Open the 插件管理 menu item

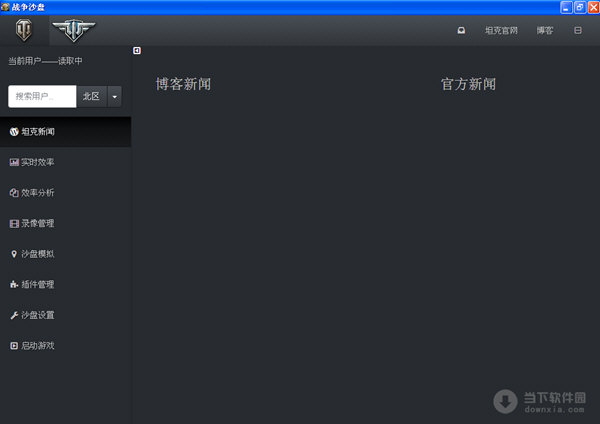(x=65, y=285)
